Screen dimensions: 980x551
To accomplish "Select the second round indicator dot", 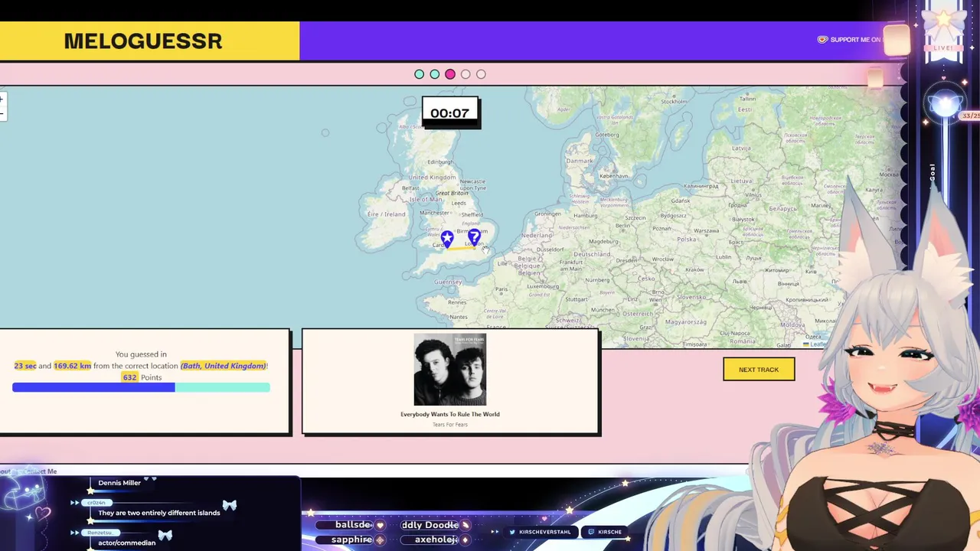I will coord(435,74).
